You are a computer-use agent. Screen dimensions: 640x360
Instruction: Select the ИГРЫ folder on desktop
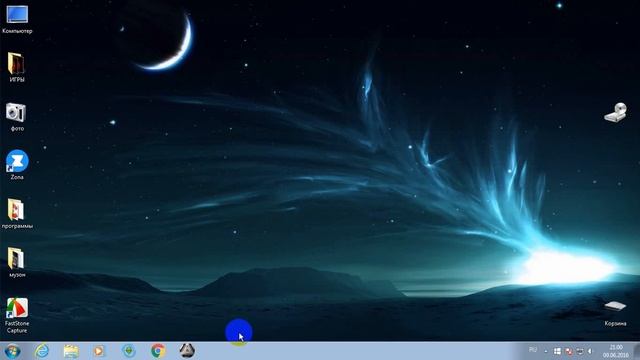17,67
